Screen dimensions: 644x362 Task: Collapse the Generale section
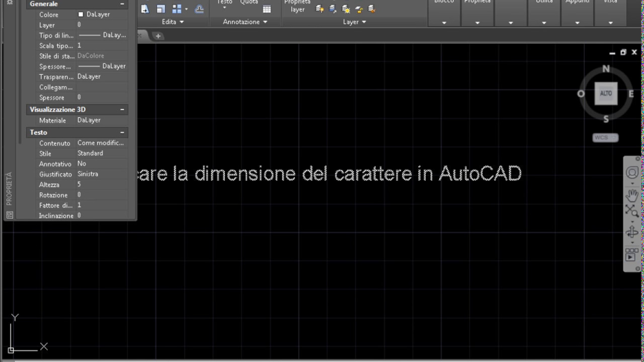pos(122,4)
